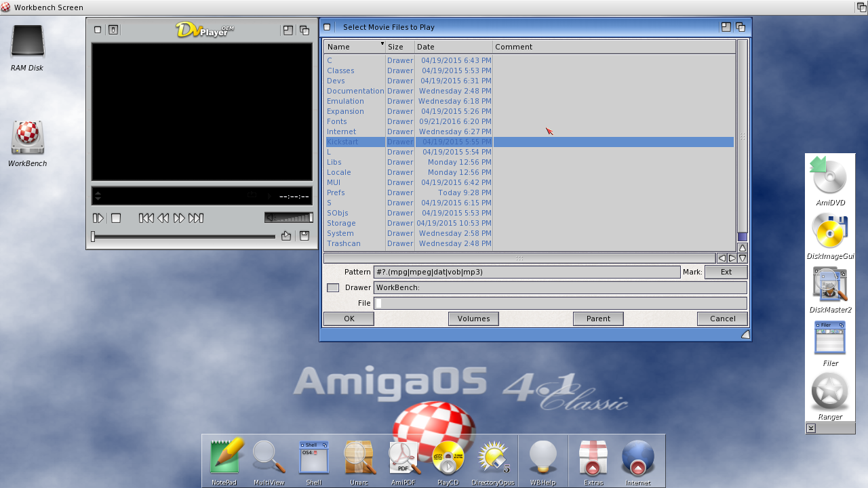Select the Fonts drawer row
The height and width of the screenshot is (488, 868).
(530, 121)
